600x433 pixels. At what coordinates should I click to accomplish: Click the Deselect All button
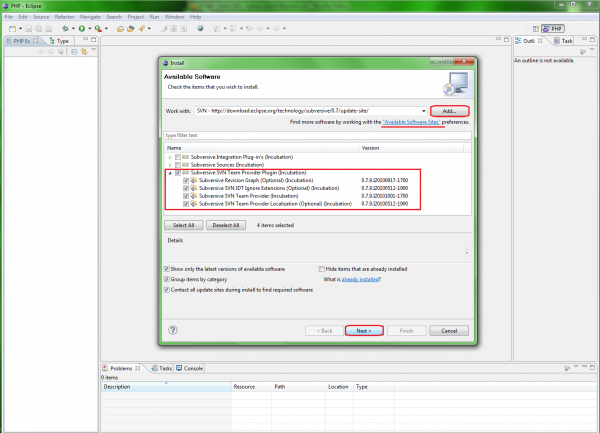(x=226, y=225)
